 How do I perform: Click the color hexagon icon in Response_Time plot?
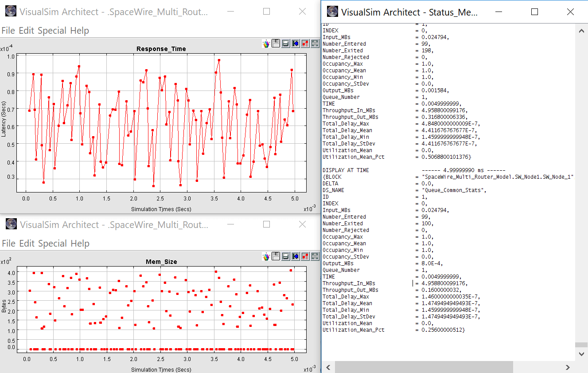tap(266, 43)
